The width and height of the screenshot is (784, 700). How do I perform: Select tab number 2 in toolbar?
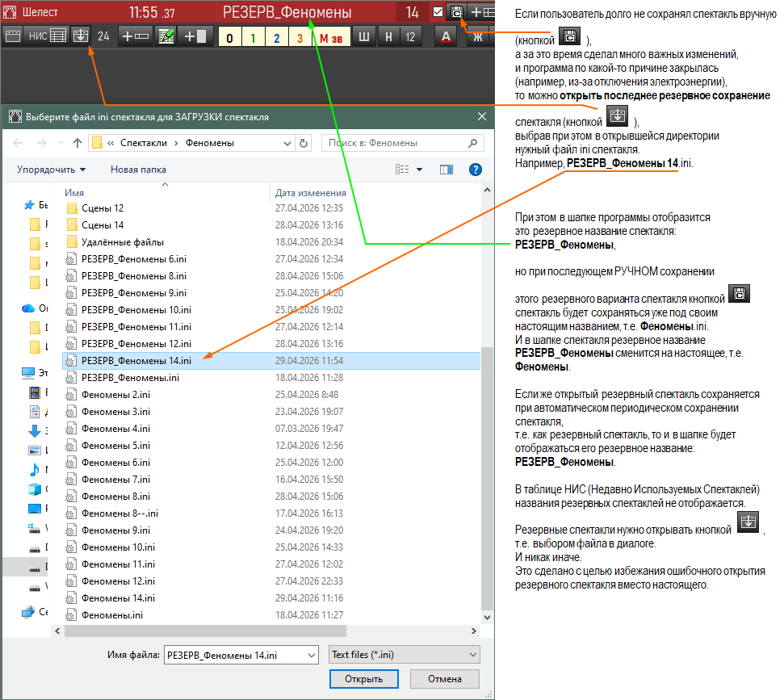coord(276,37)
